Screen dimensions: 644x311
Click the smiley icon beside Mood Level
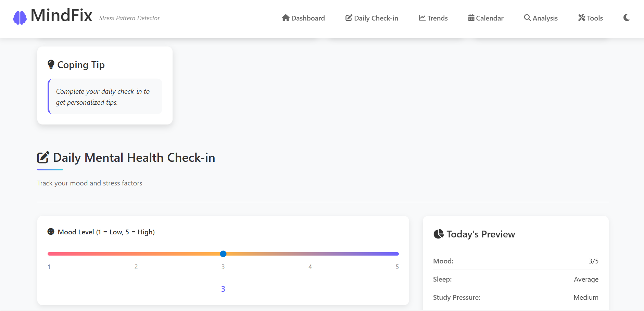tap(51, 232)
